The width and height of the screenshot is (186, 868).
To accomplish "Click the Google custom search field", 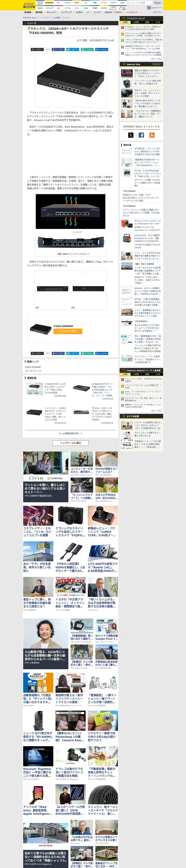I will click(x=140, y=3).
